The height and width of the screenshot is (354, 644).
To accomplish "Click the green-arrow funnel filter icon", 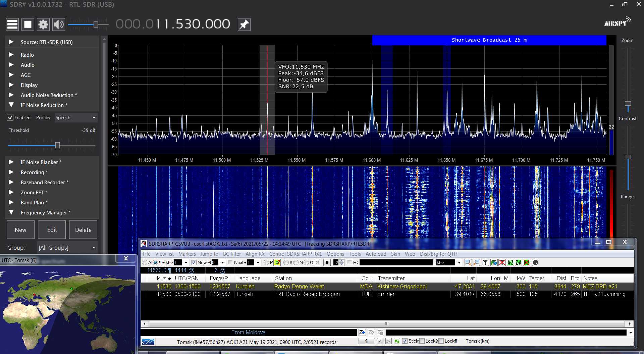I will tap(494, 262).
